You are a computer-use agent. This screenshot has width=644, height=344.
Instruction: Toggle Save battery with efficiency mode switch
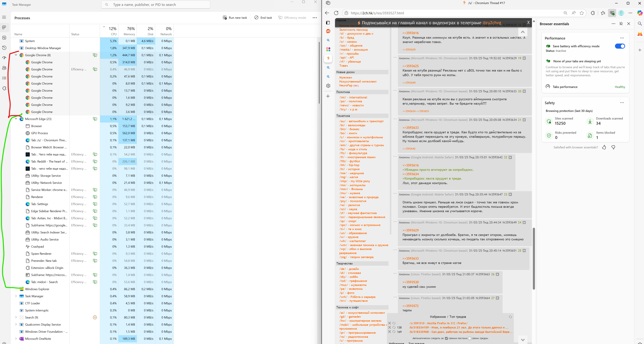pyautogui.click(x=620, y=46)
